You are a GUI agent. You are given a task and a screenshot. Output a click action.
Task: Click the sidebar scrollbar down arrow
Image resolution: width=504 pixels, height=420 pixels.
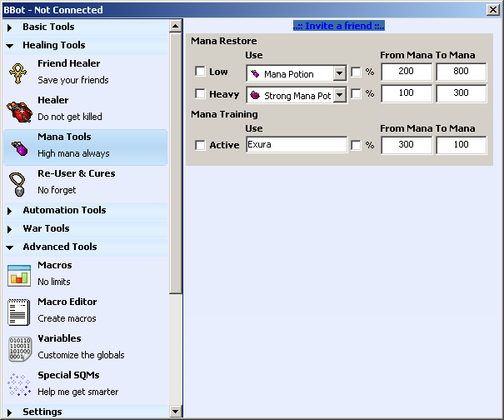click(x=175, y=411)
